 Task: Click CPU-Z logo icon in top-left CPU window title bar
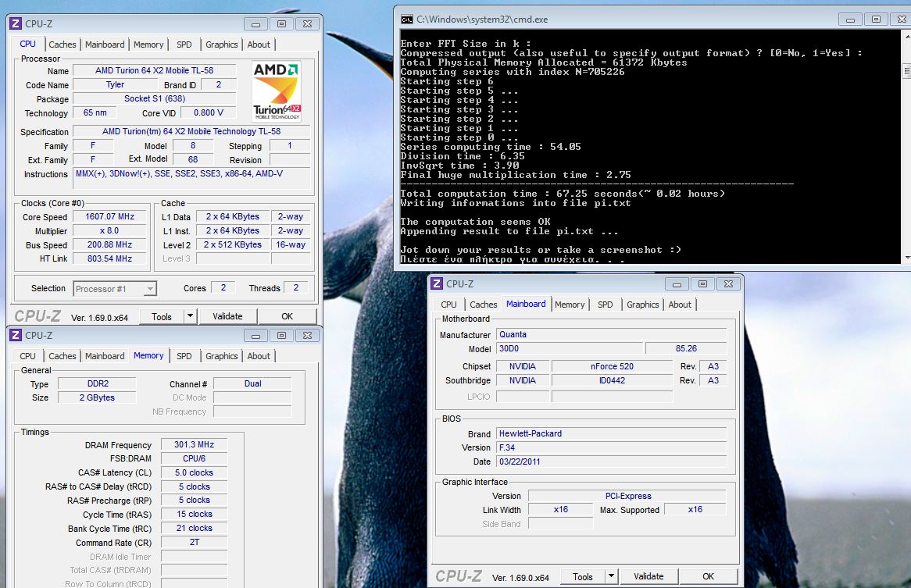pyautogui.click(x=16, y=23)
